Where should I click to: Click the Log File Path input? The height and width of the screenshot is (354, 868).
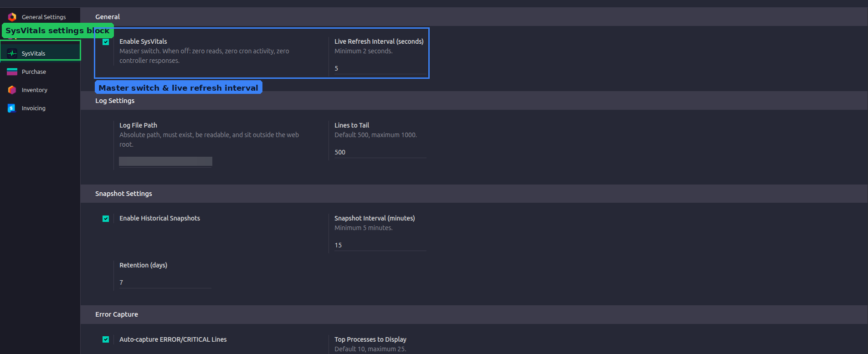[165, 161]
